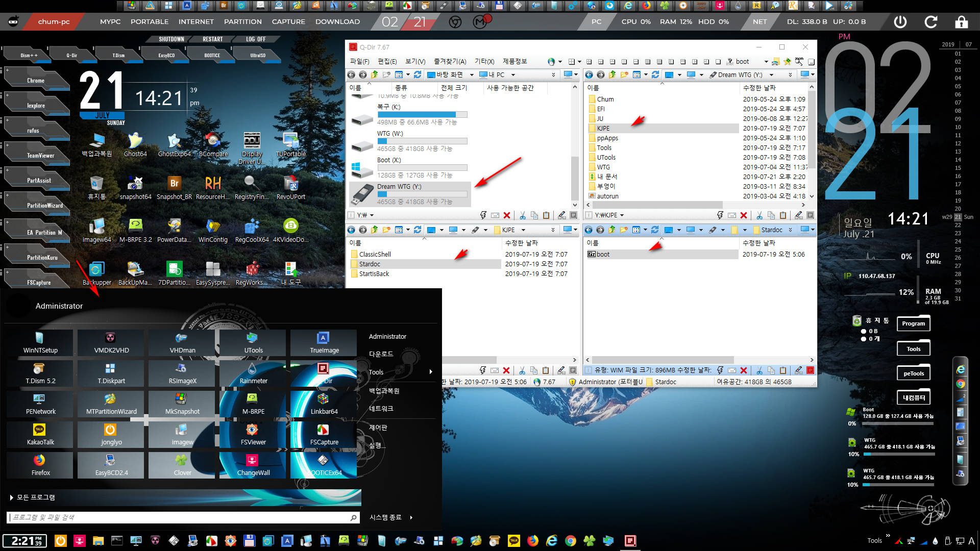This screenshot has height=551, width=980.
Task: Expand 시스템 종료 options arrow
Action: point(411,517)
